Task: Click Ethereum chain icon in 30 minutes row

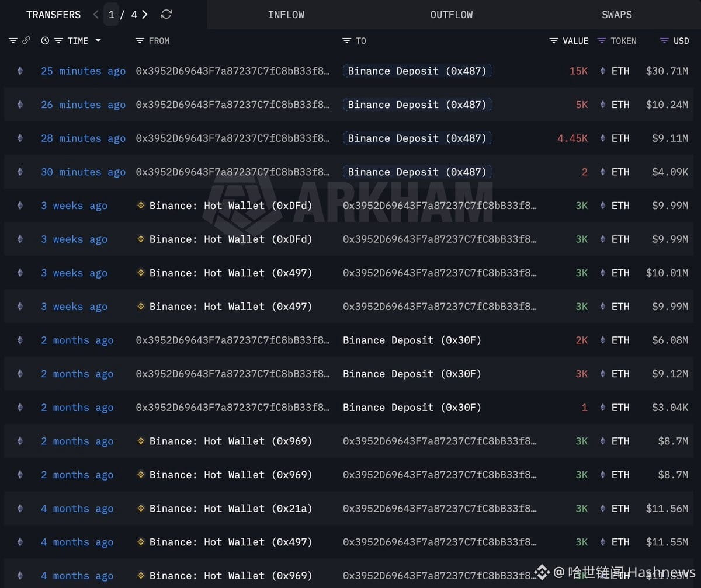Action: [x=20, y=172]
